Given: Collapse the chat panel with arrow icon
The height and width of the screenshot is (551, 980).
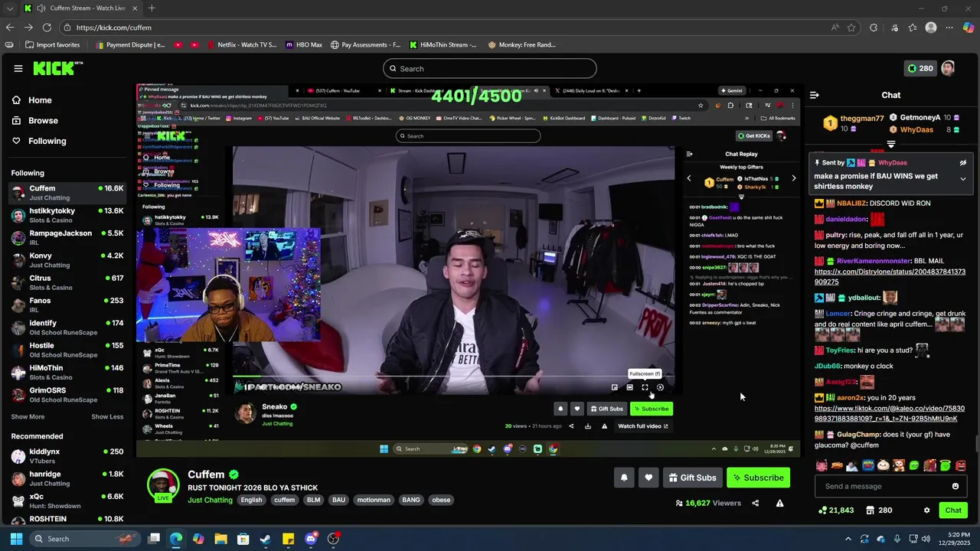Looking at the screenshot, I should pyautogui.click(x=814, y=95).
